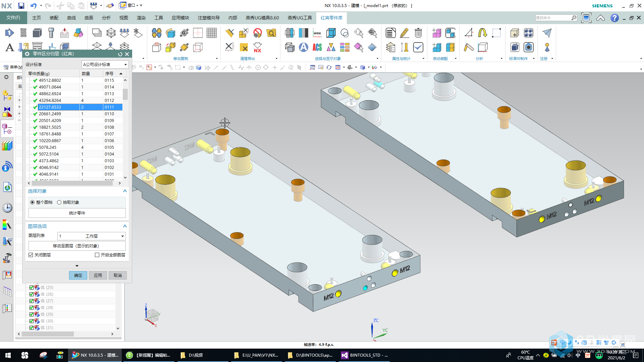Click the gray solid cube icon
Image resolution: width=644 pixels, height=362 pixels.
tap(37, 33)
